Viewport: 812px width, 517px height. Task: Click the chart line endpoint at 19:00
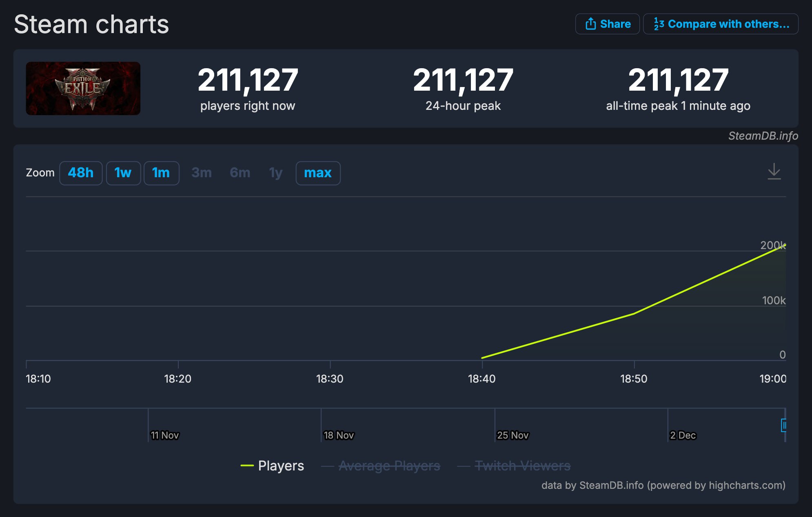click(785, 245)
